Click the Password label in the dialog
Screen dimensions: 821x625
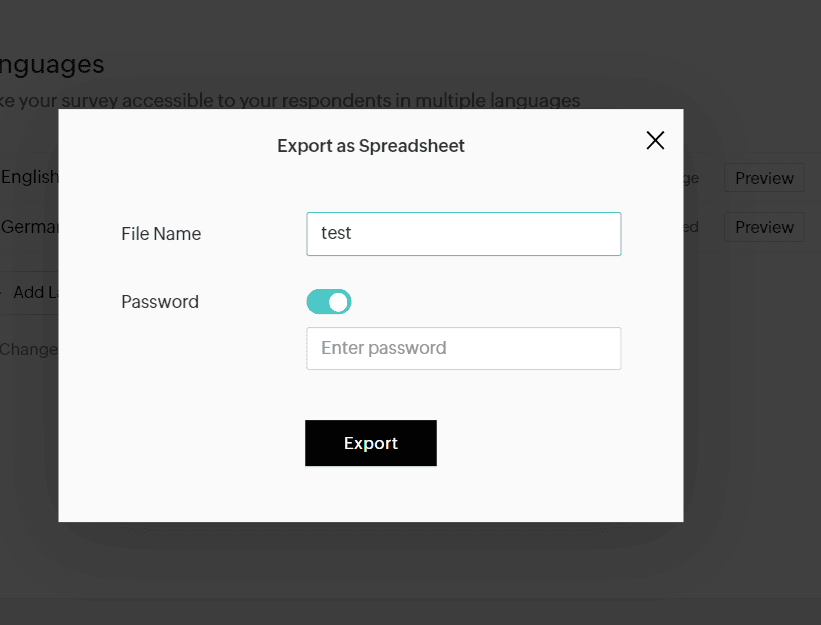(160, 301)
